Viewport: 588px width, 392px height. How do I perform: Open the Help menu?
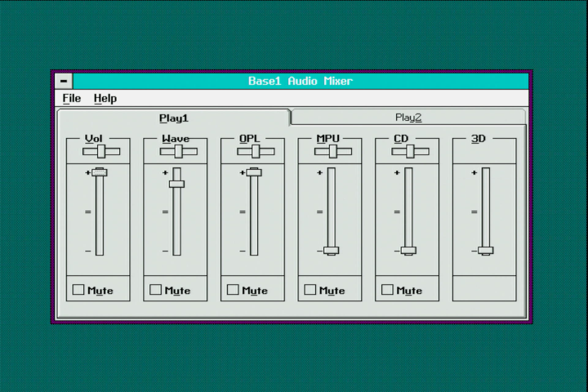pyautogui.click(x=105, y=99)
